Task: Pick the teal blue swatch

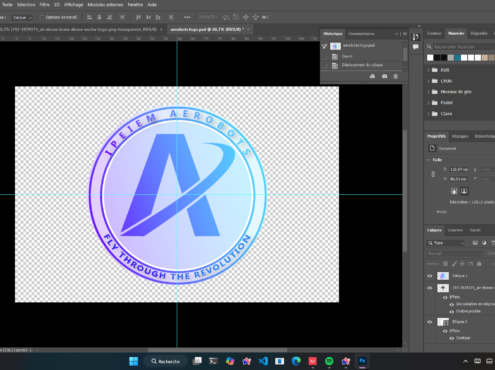Action: [x=457, y=58]
